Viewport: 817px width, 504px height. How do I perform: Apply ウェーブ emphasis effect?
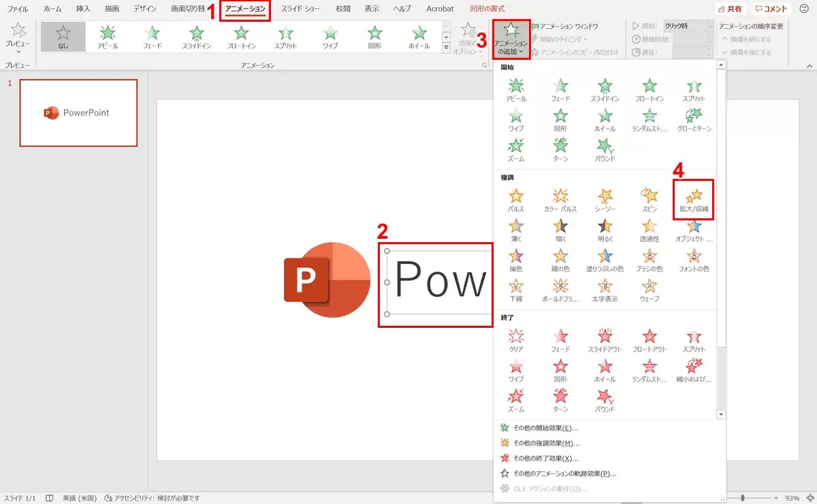650,290
